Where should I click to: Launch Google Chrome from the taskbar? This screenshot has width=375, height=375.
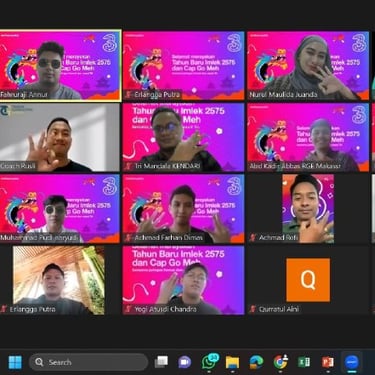[280, 362]
